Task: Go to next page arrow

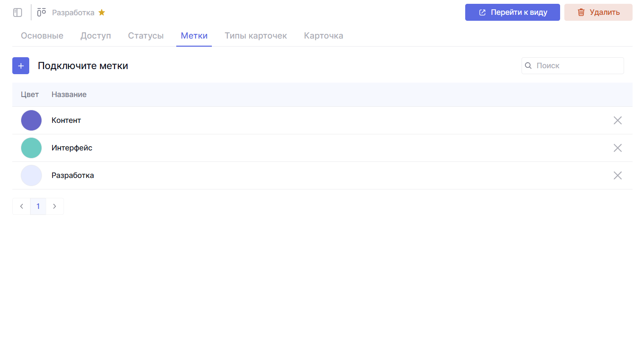Action: tap(55, 206)
